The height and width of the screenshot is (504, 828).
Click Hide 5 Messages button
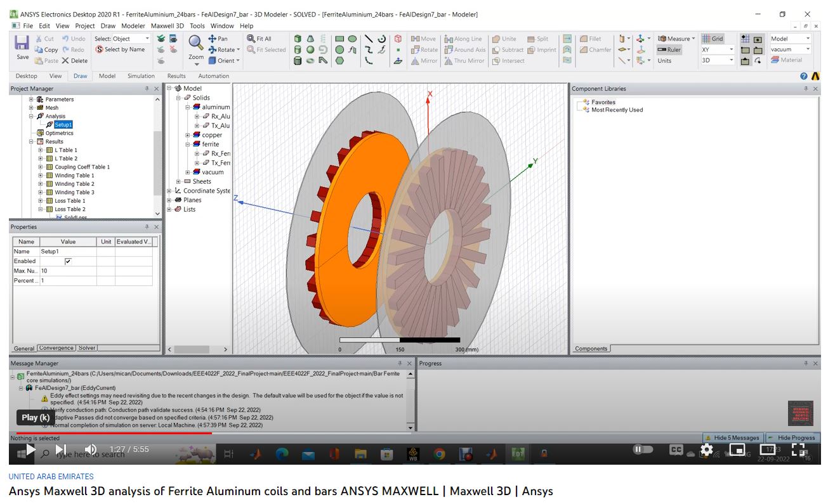732,437
